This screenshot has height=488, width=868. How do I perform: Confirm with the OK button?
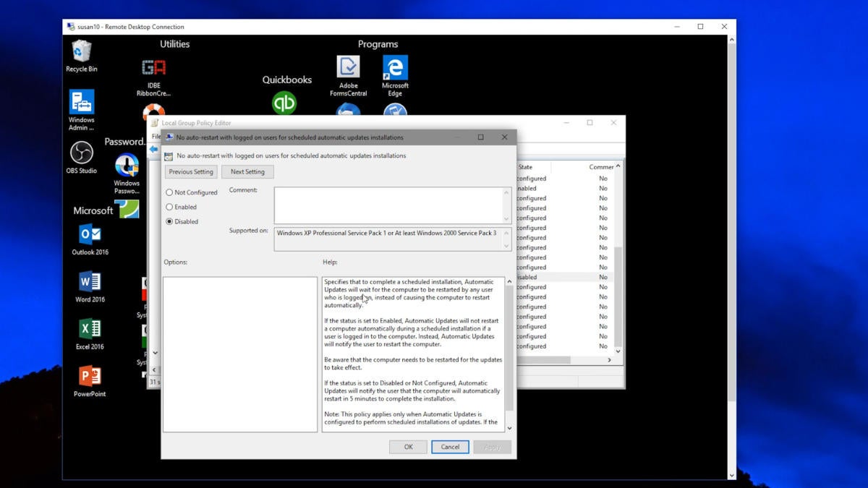[x=408, y=447]
